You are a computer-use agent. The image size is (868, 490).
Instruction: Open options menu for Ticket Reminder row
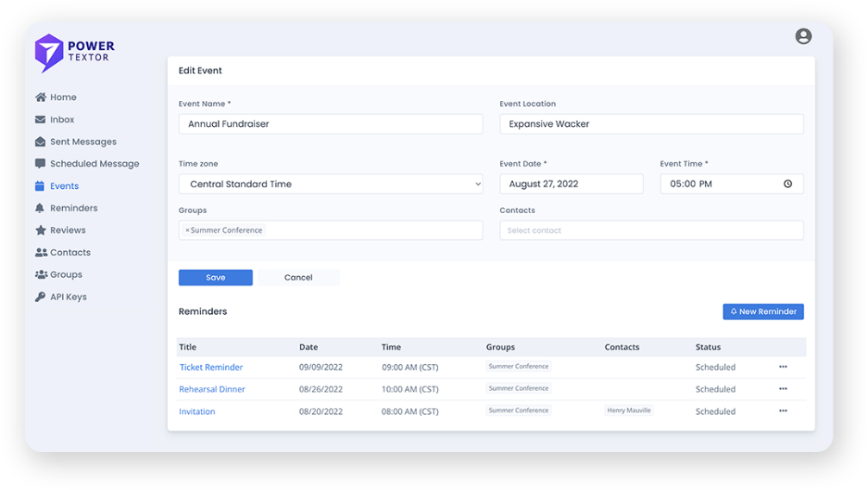[x=783, y=367]
